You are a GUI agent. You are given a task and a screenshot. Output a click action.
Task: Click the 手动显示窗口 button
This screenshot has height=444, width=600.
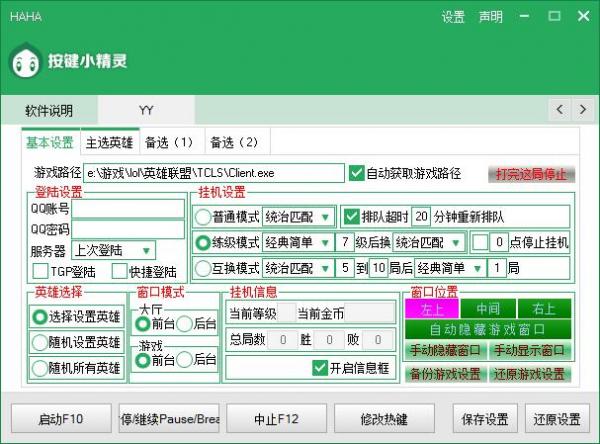click(x=530, y=350)
